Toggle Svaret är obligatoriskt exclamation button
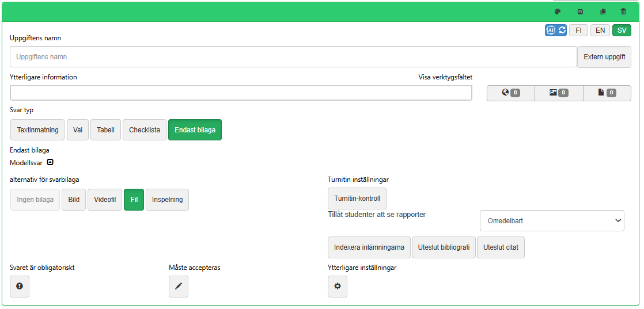Viewport: 644px width, 309px height. point(20,287)
